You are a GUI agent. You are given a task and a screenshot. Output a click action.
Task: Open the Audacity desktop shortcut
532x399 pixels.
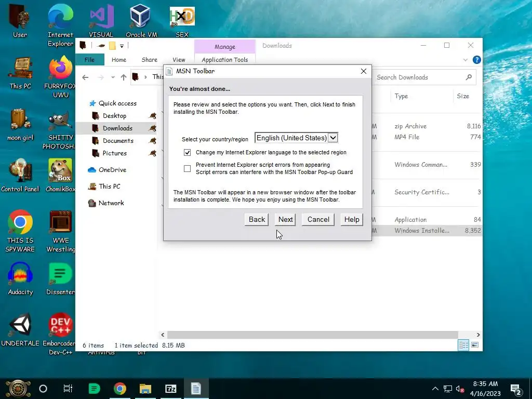20,279
